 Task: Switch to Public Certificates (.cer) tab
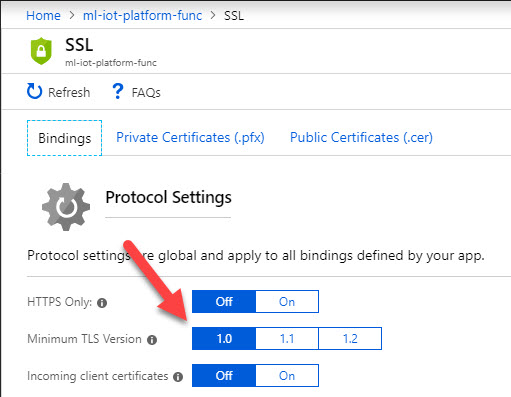pos(361,138)
